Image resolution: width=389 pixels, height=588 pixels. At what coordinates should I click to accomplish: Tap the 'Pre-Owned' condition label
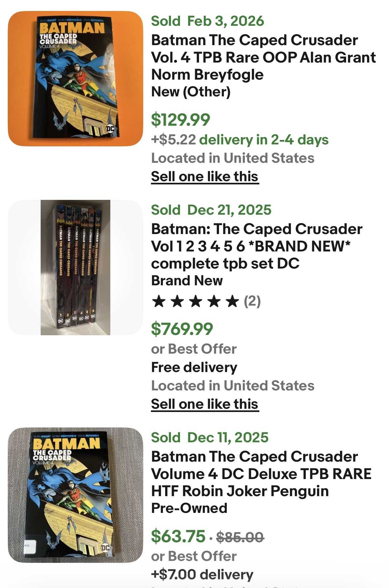pos(189,508)
